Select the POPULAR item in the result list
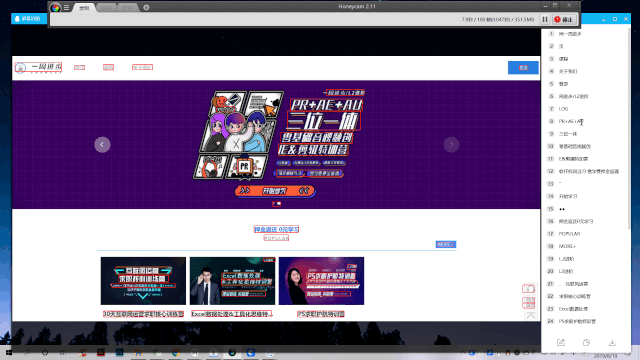Image resolution: width=640 pixels, height=360 pixels. [569, 234]
